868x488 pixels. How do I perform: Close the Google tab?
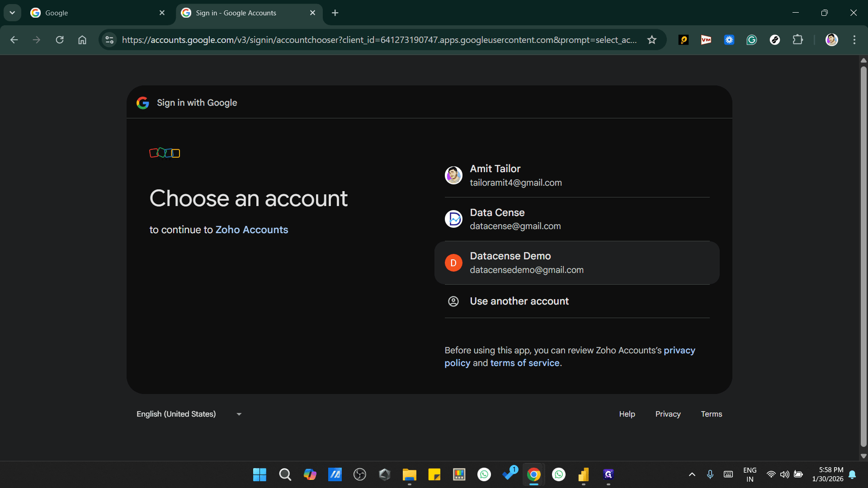[x=162, y=13]
